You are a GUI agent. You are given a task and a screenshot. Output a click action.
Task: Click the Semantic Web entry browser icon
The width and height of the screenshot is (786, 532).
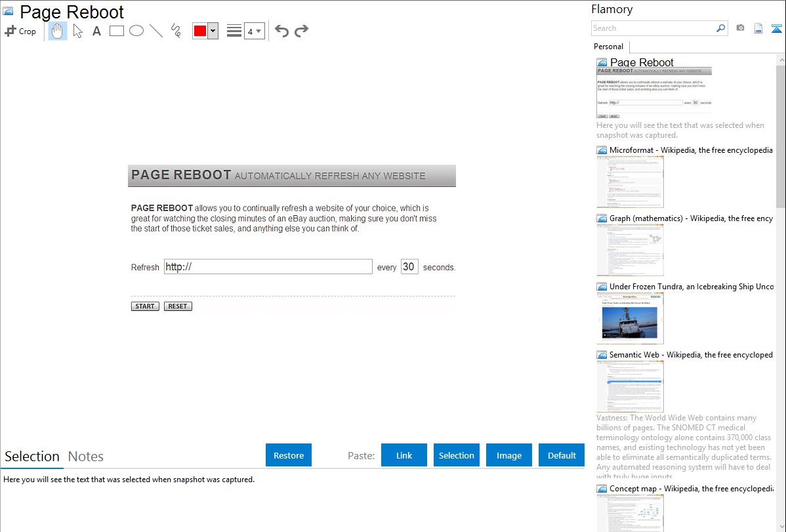click(x=602, y=354)
